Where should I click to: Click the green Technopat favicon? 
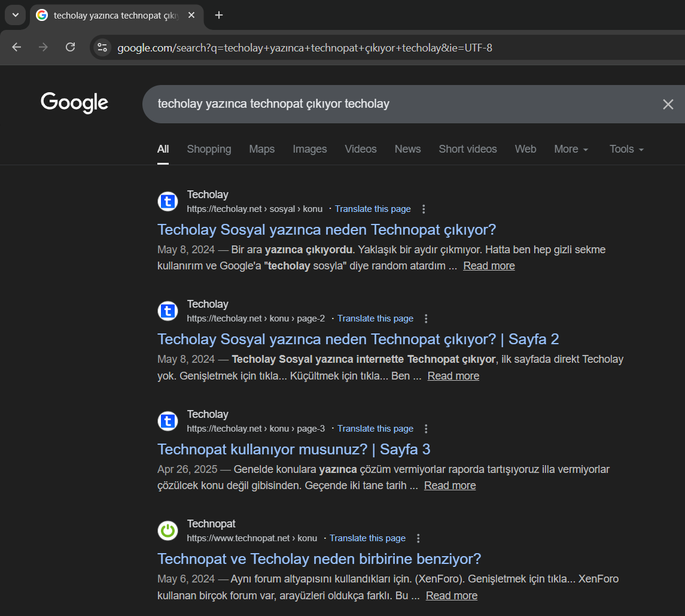(x=168, y=531)
